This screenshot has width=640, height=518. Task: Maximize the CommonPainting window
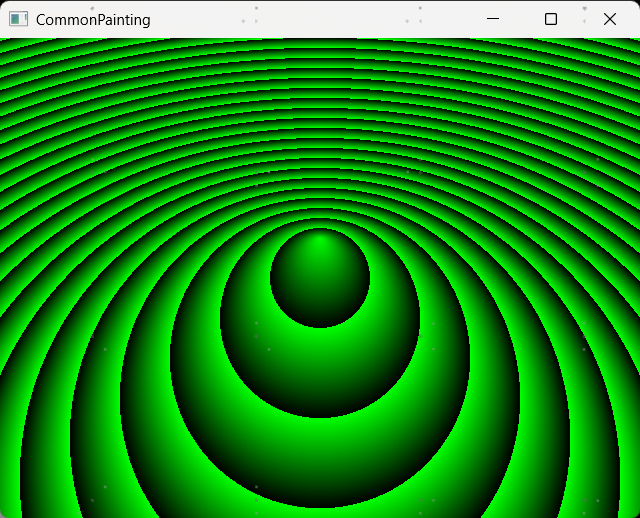551,19
